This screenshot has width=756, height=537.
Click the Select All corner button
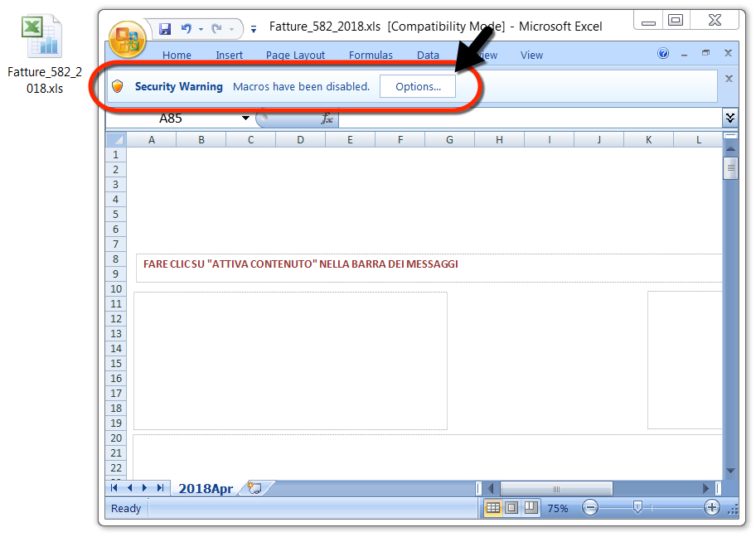[x=116, y=140]
